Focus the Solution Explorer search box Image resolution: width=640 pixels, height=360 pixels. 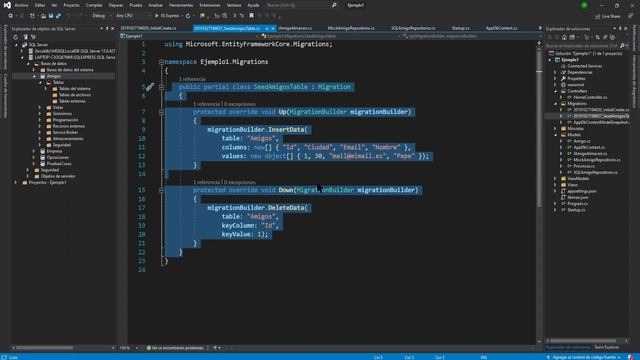(x=582, y=46)
